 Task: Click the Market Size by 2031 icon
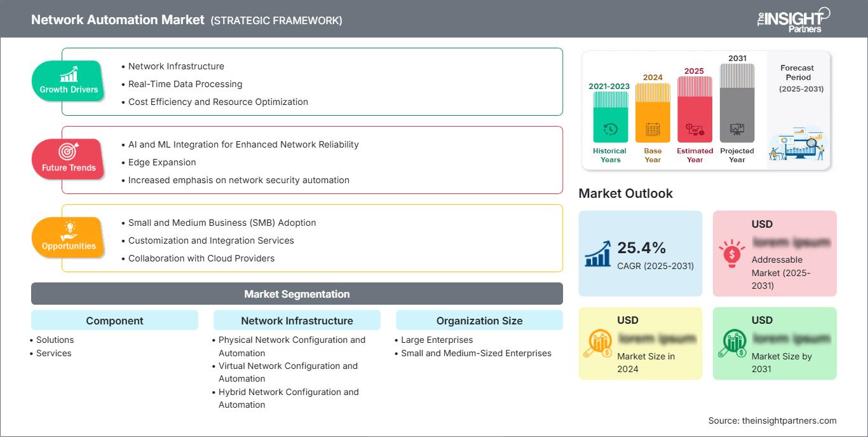(x=732, y=343)
